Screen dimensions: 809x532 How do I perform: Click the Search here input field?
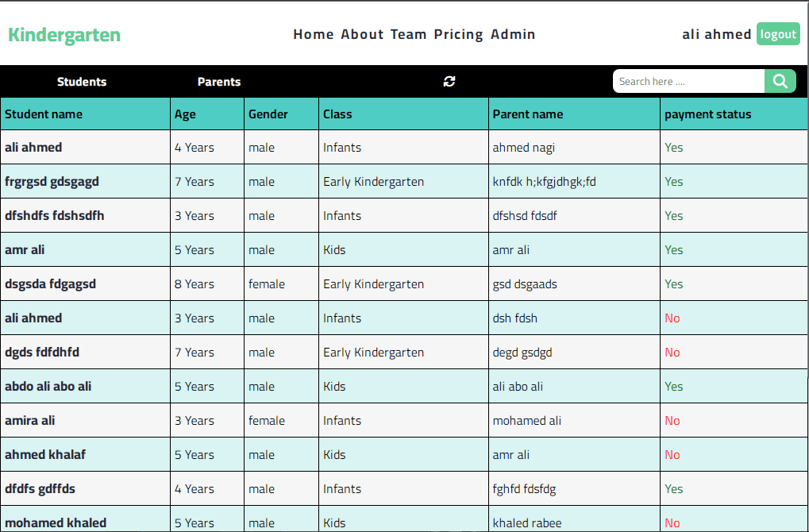click(688, 81)
